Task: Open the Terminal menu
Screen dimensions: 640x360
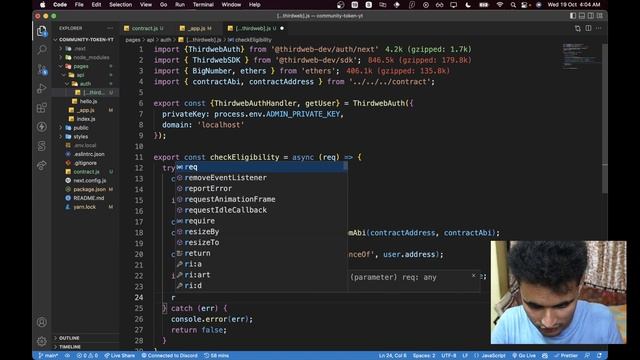Action: pyautogui.click(x=203, y=4)
